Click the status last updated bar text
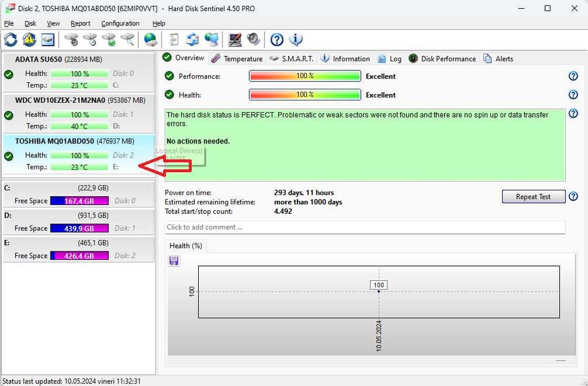The height and width of the screenshot is (386, 588). coord(71,381)
